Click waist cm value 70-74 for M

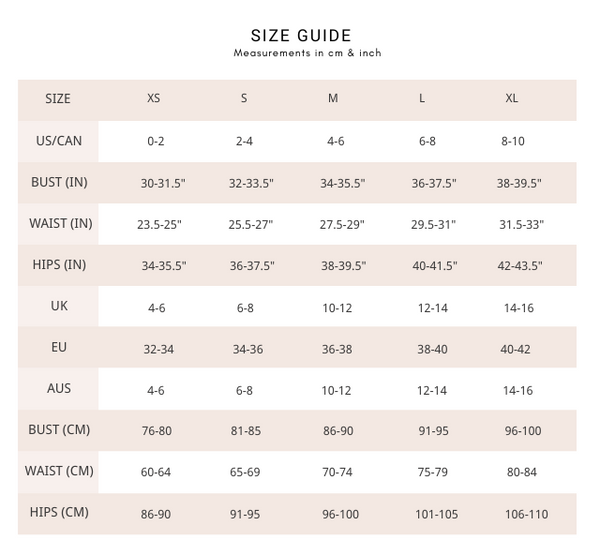[x=336, y=472]
